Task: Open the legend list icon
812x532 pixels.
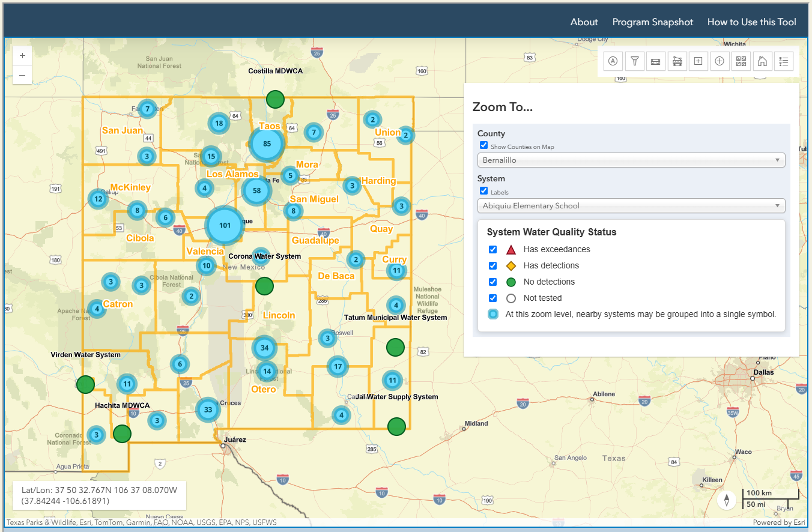Action: [x=783, y=61]
